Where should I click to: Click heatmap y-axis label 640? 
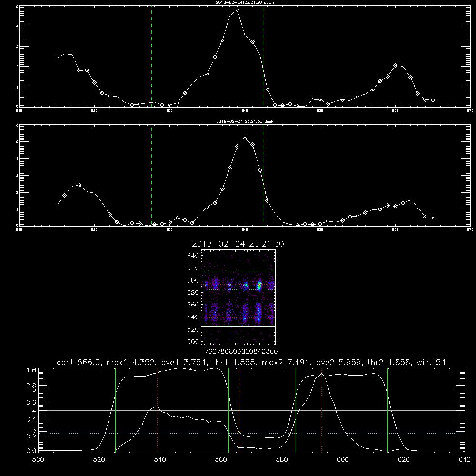(193, 256)
